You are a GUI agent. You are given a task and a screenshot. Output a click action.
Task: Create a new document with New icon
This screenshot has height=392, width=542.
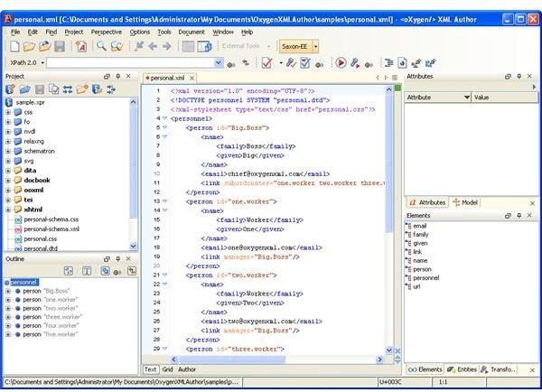(14, 46)
